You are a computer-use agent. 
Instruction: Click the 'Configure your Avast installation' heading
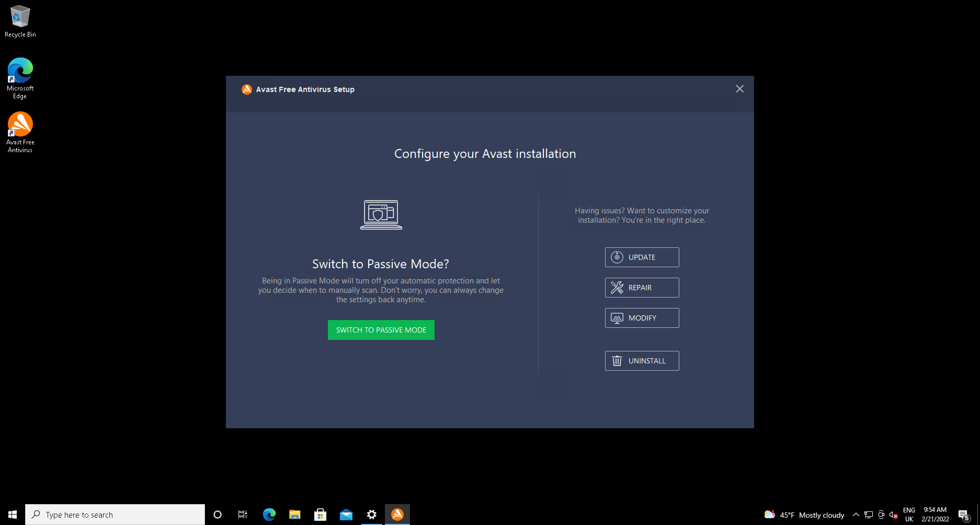pyautogui.click(x=485, y=154)
